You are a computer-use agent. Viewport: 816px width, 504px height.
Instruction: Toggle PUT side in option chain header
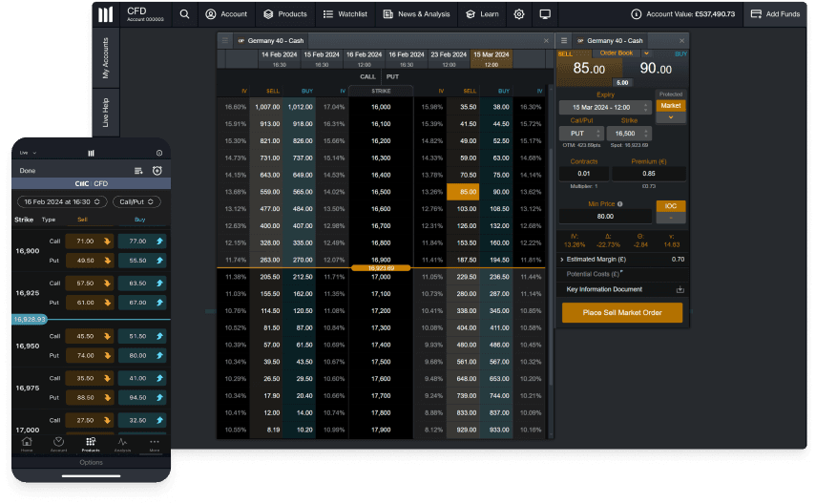[x=392, y=76]
